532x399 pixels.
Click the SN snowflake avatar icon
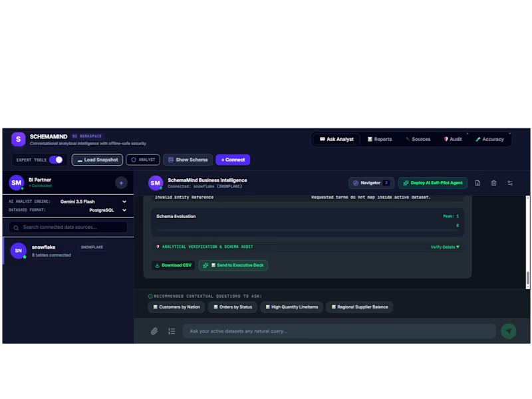[x=19, y=251]
